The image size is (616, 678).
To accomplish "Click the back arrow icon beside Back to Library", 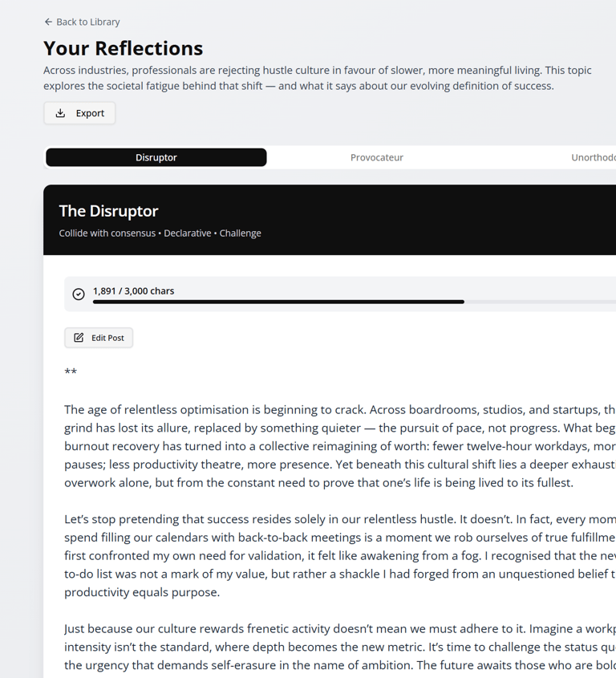I will coord(48,22).
